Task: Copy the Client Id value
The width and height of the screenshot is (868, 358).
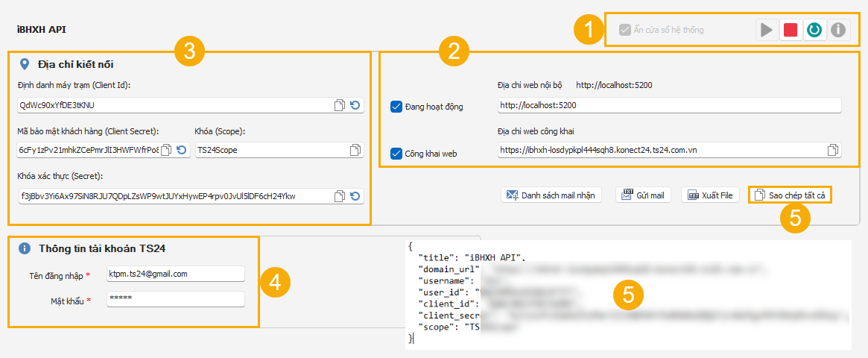Action: point(339,104)
